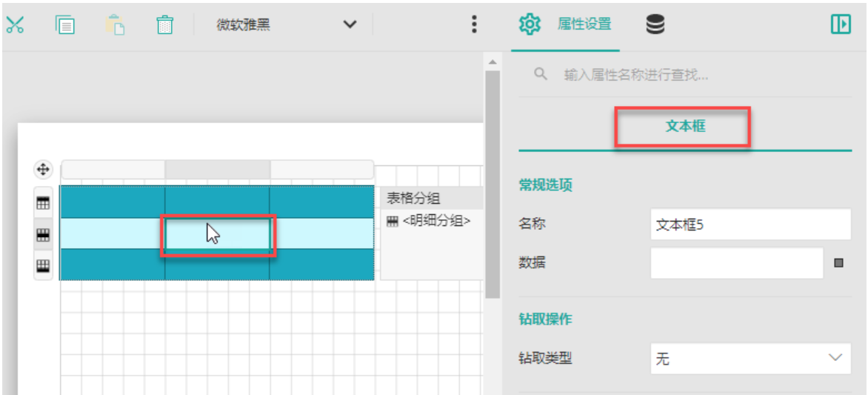Collapse the properties side panel
This screenshot has height=395, width=868.
coord(840,24)
